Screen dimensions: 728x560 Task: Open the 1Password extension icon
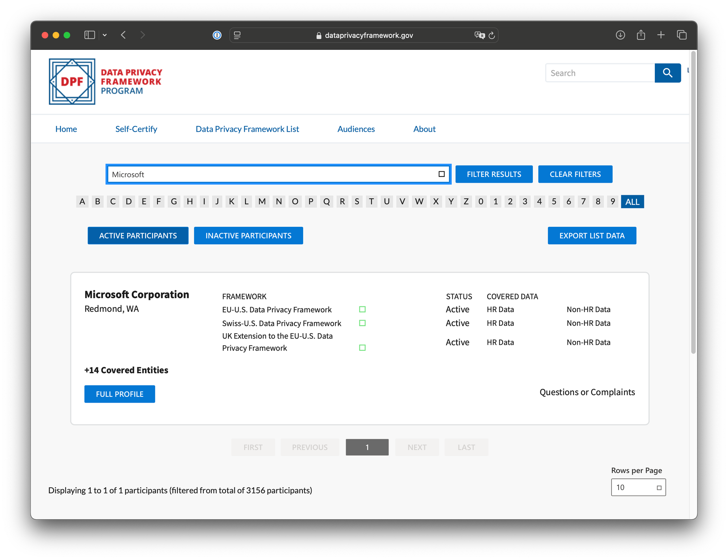(x=217, y=35)
